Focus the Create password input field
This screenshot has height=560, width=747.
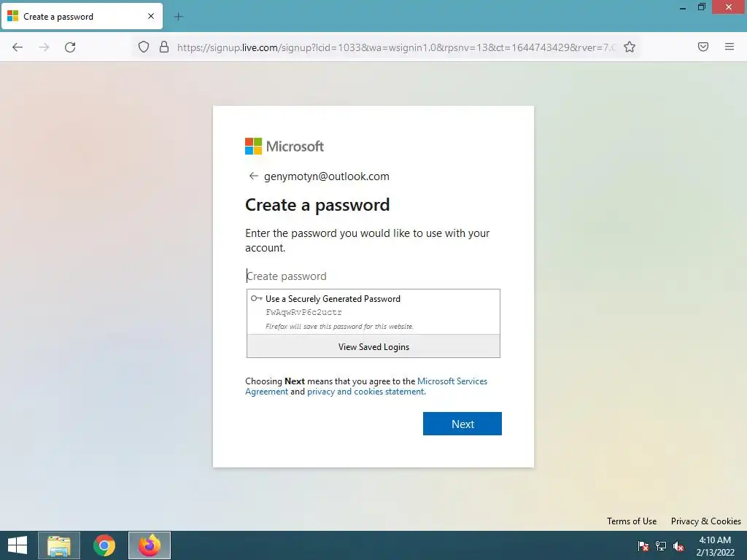[373, 276]
